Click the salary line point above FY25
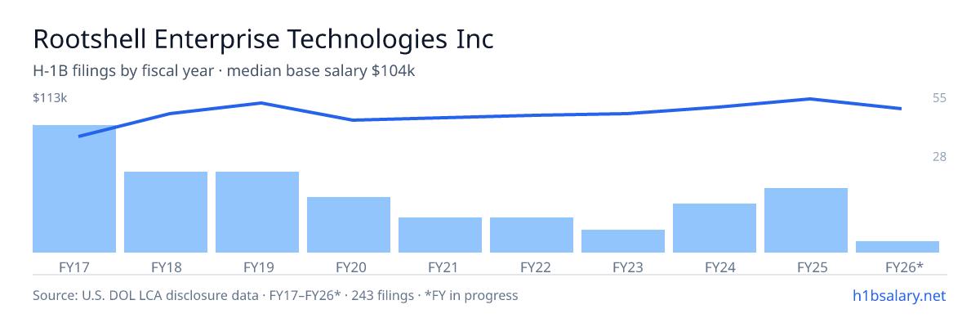The width and height of the screenshot is (980, 327). (809, 99)
